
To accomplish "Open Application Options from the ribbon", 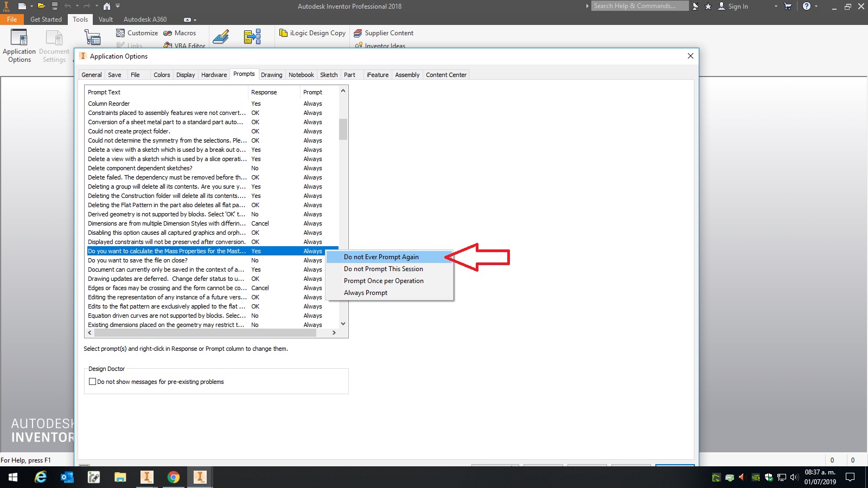I will 19,46.
